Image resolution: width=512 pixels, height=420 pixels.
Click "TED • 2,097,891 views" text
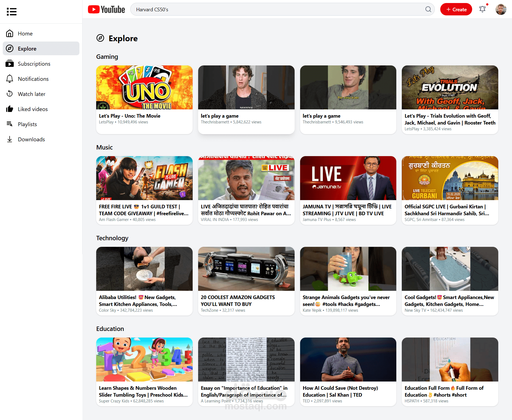[x=322, y=401]
